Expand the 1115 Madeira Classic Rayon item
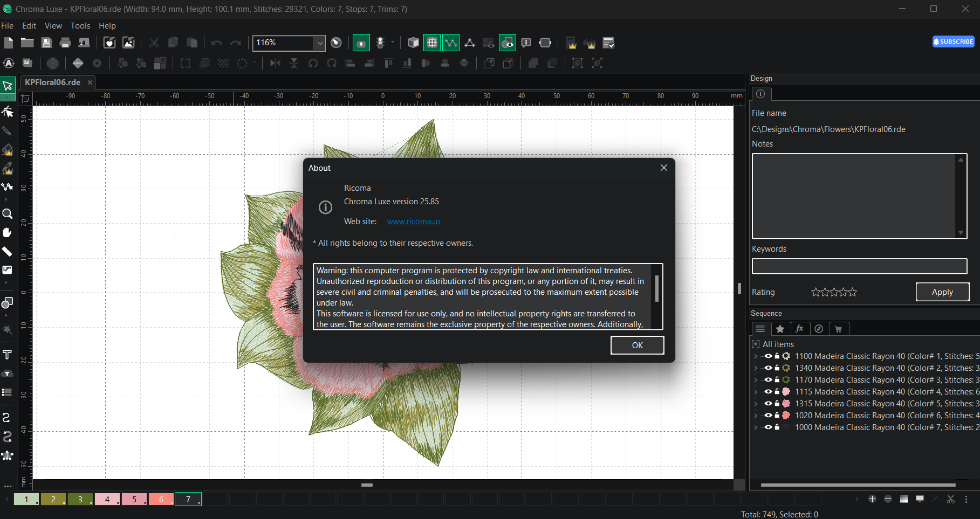This screenshot has width=980, height=519. 756,391
